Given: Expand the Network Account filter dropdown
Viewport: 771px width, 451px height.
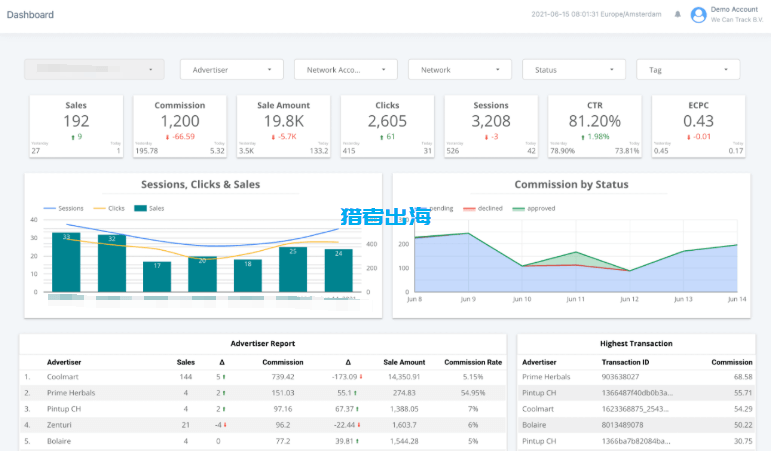Looking at the screenshot, I should (347, 70).
